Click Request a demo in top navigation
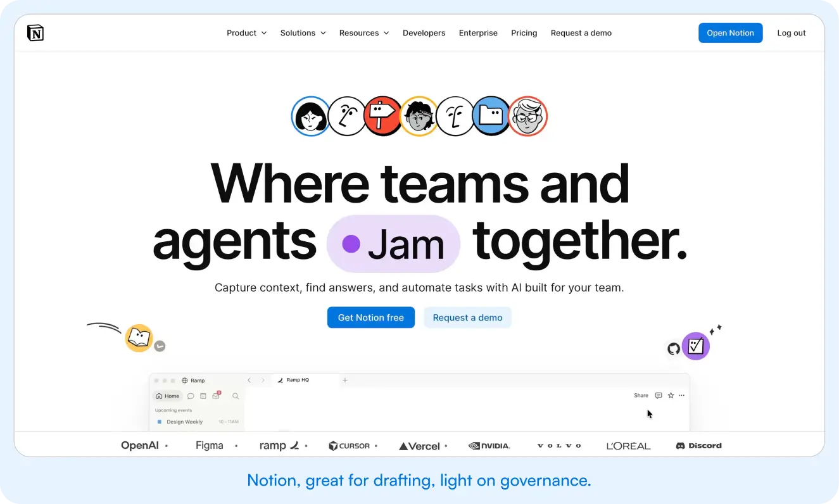This screenshot has height=504, width=839. click(x=581, y=33)
